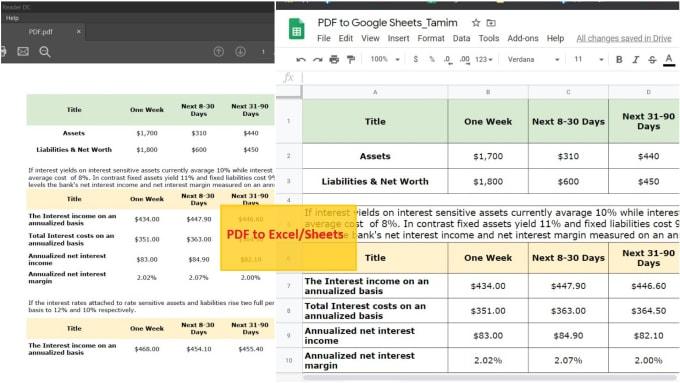The width and height of the screenshot is (680, 383).
Task: Select the $600 cell in Sheets
Action: pyautogui.click(x=568, y=181)
